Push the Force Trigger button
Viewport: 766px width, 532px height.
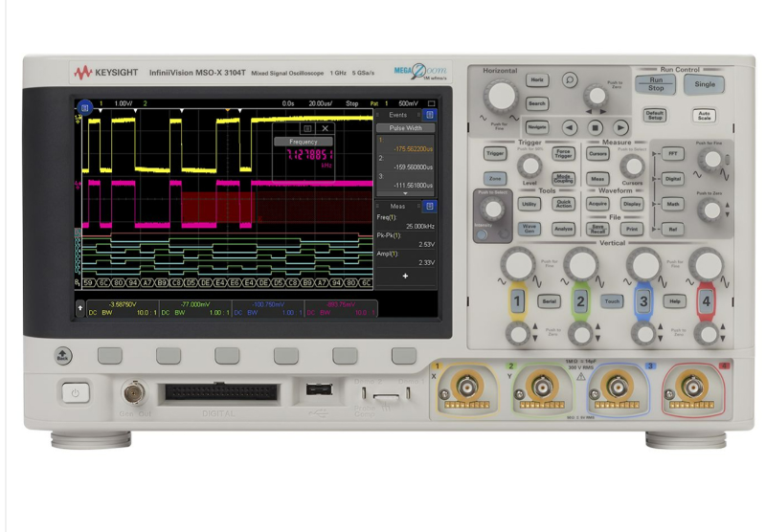(x=563, y=153)
